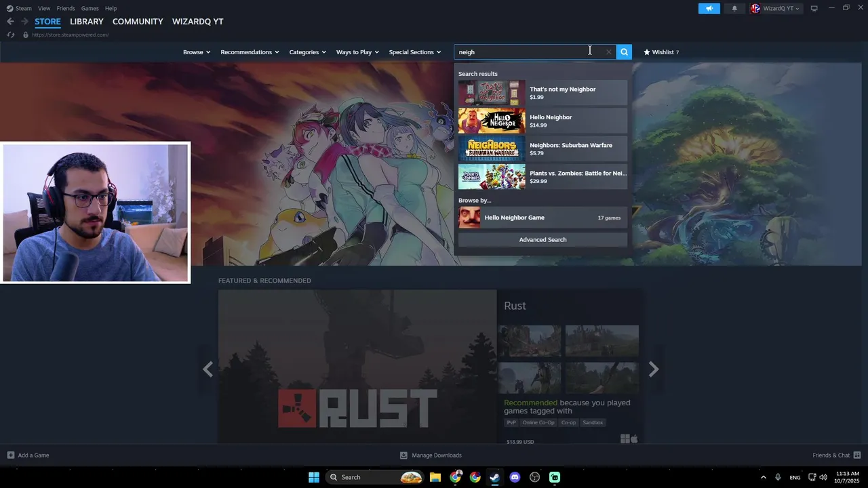Open Manage Downloads

click(431, 455)
